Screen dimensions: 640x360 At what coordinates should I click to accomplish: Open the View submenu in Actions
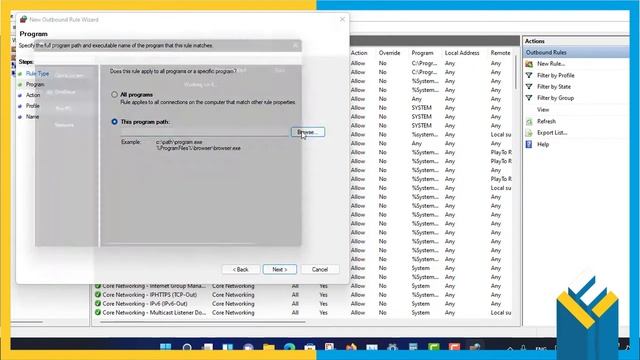[x=543, y=110]
